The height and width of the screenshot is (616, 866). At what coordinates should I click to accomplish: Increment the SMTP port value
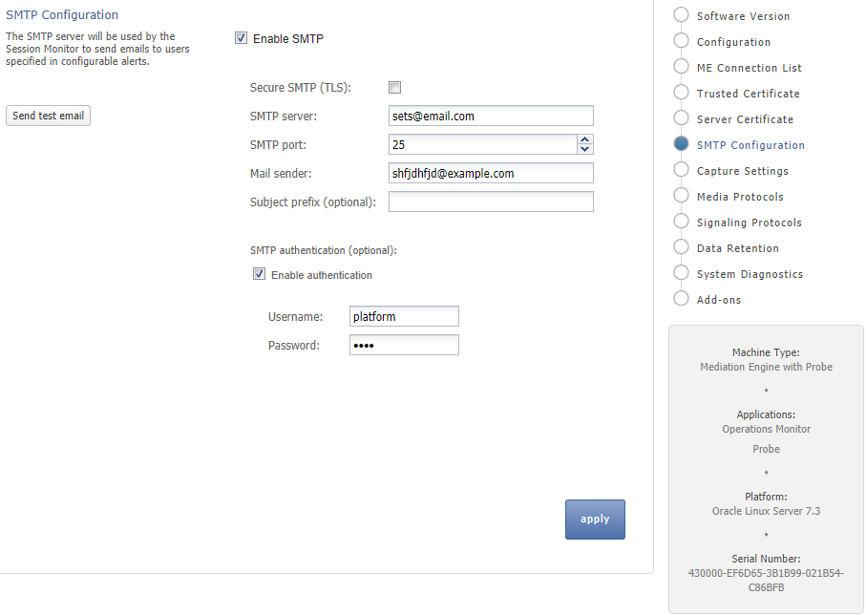584,139
